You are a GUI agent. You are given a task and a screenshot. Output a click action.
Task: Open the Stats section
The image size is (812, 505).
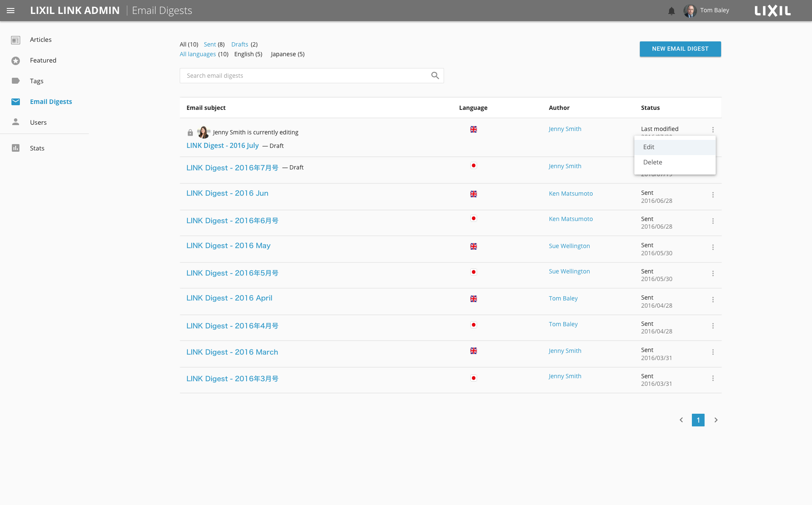point(37,148)
